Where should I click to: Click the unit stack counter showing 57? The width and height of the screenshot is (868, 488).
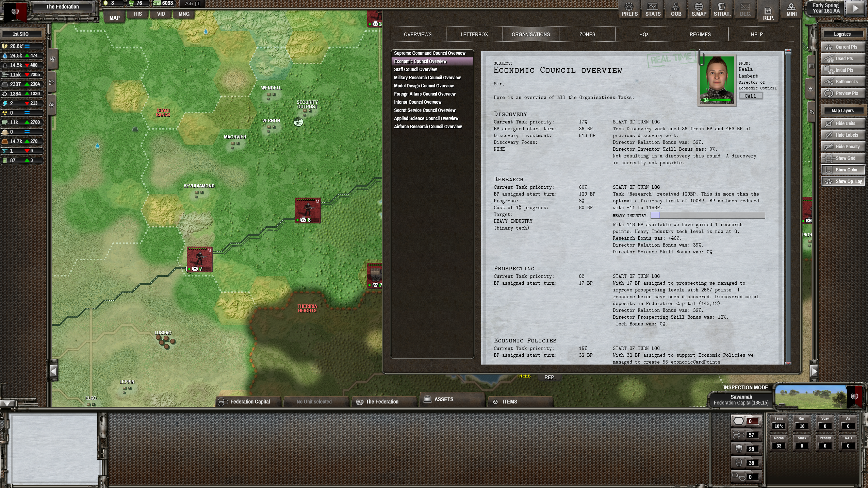pos(746,435)
